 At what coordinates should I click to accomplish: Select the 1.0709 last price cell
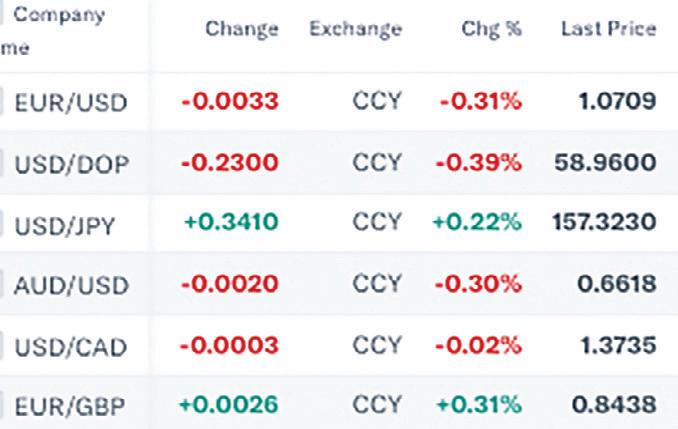[617, 102]
